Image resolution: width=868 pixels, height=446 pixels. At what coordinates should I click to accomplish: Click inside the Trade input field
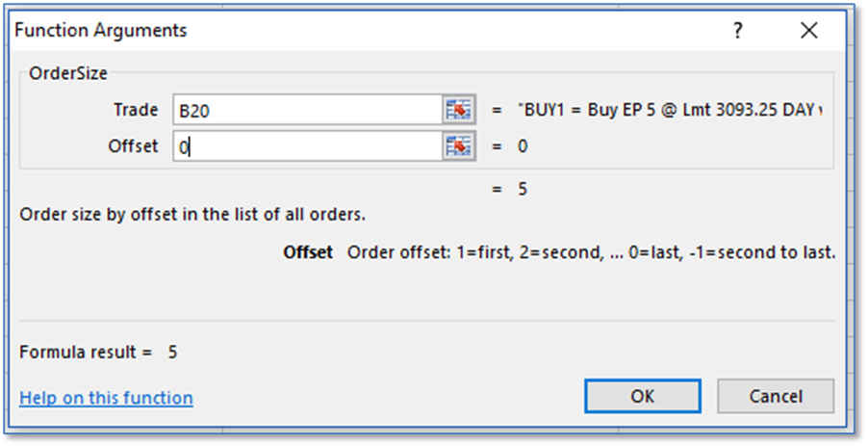[306, 110]
